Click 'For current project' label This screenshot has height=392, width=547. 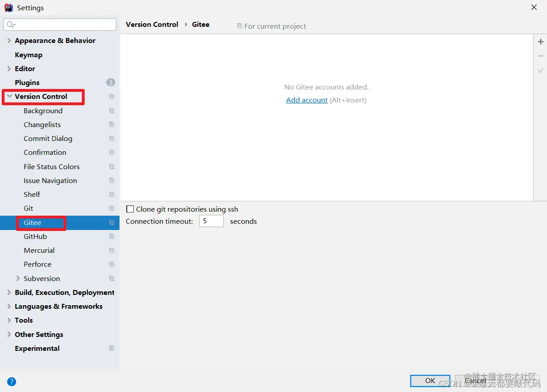[x=275, y=26]
